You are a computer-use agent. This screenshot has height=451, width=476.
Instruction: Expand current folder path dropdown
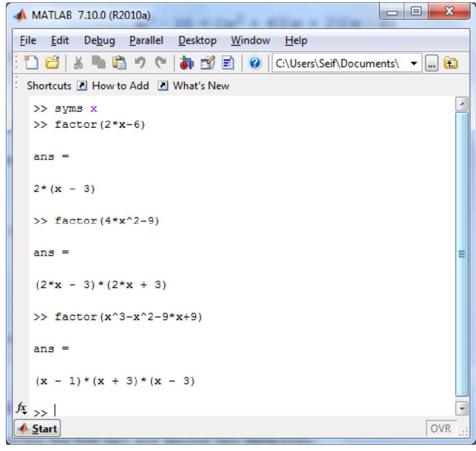(414, 63)
